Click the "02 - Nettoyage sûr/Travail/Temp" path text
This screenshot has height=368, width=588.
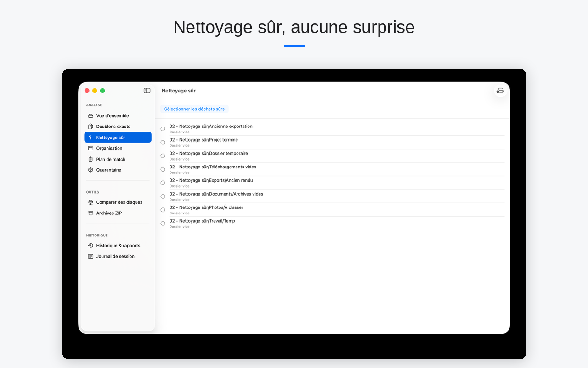click(202, 221)
